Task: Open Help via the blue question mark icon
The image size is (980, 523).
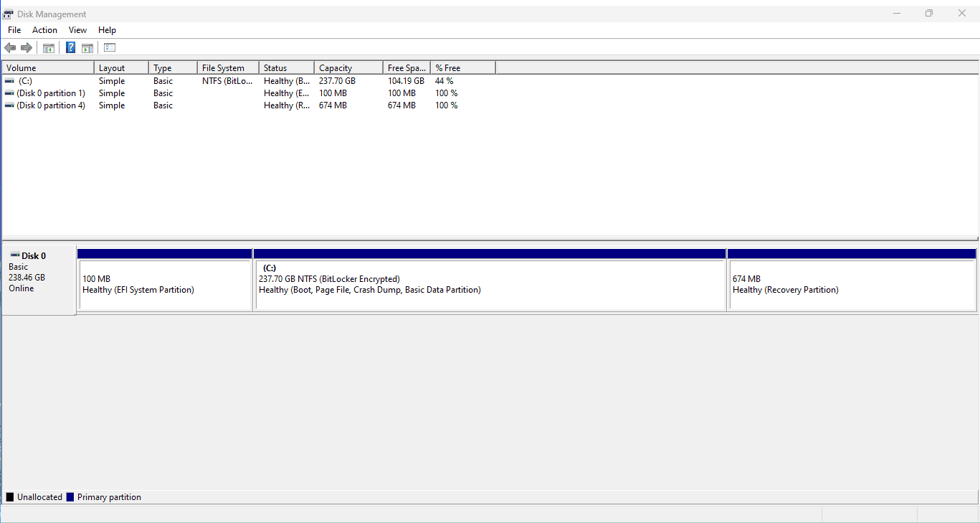Action: [70, 48]
